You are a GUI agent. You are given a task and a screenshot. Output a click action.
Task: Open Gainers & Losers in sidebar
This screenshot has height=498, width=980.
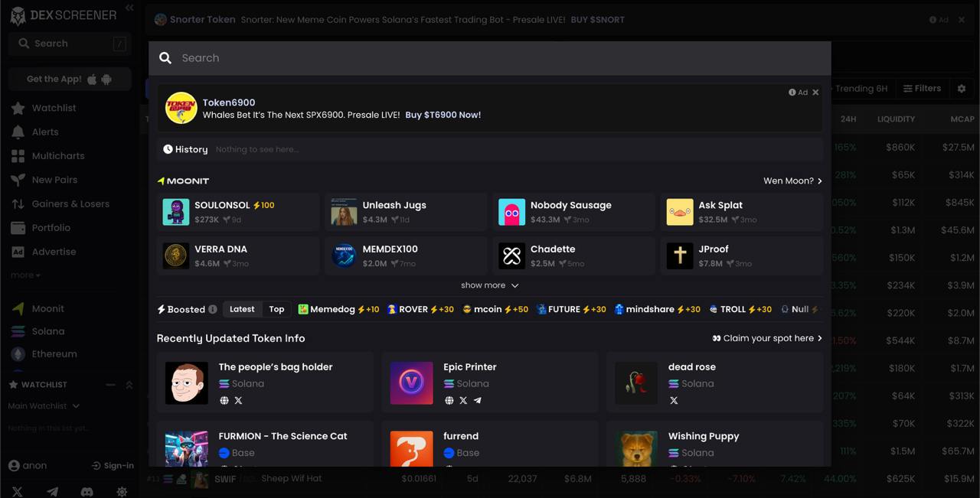[x=70, y=203]
